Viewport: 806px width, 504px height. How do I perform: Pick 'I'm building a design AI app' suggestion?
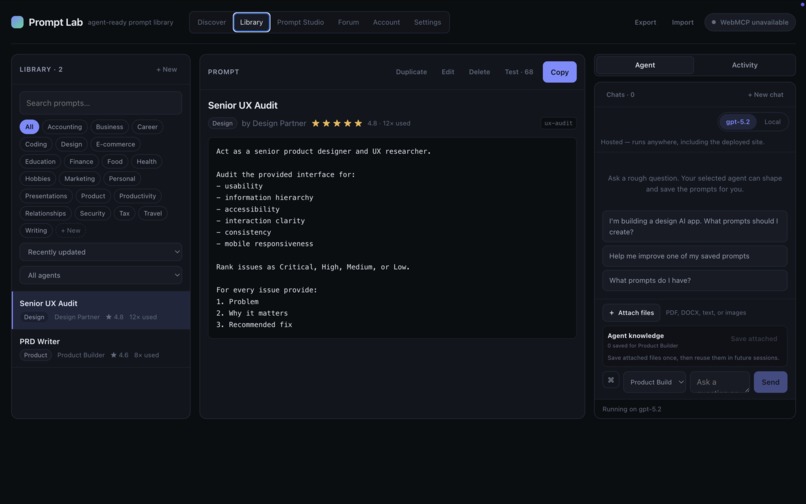pos(694,226)
